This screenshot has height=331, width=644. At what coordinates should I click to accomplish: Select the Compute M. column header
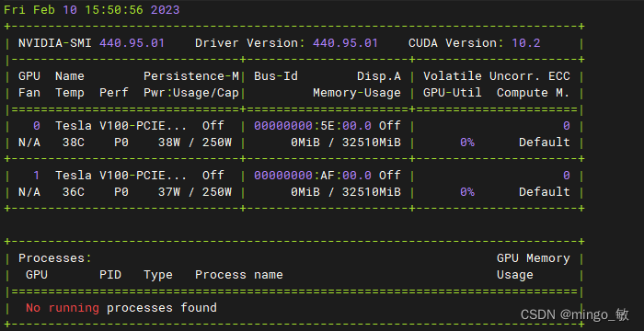click(x=533, y=93)
